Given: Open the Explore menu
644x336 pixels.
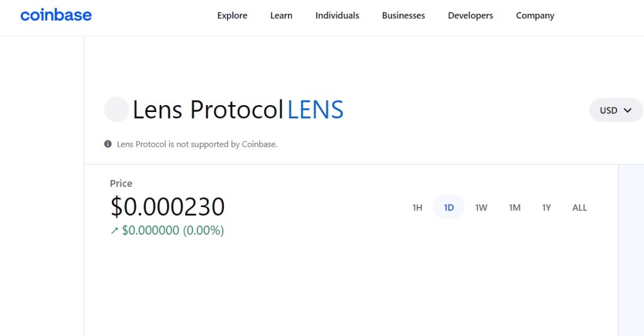Looking at the screenshot, I should pos(232,16).
